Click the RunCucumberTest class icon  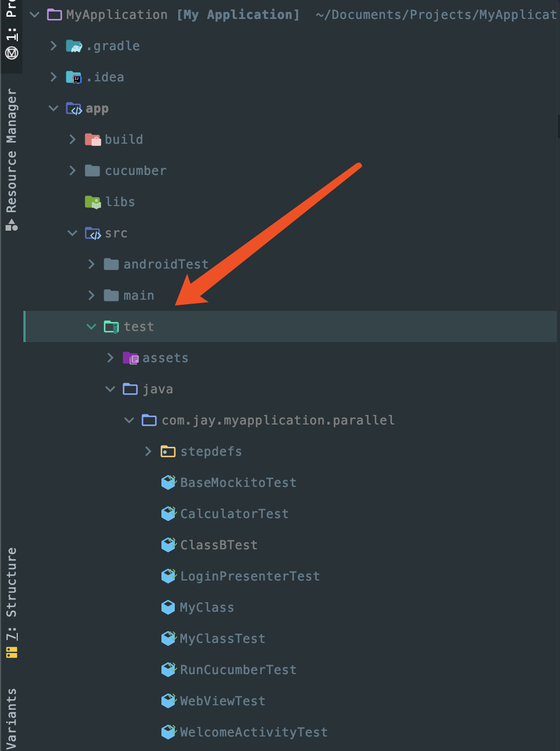[168, 670]
